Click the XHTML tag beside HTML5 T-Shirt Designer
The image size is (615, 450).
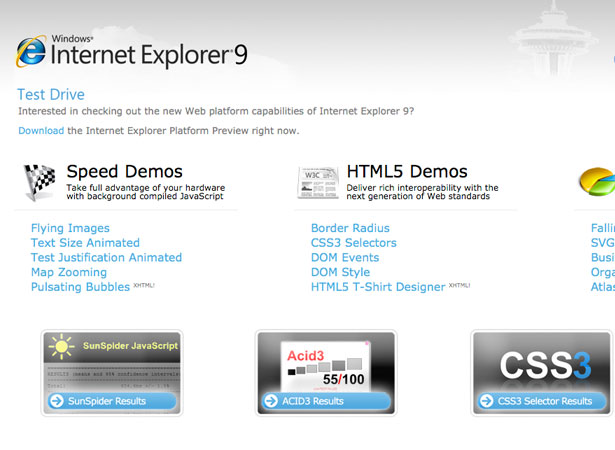(x=459, y=285)
